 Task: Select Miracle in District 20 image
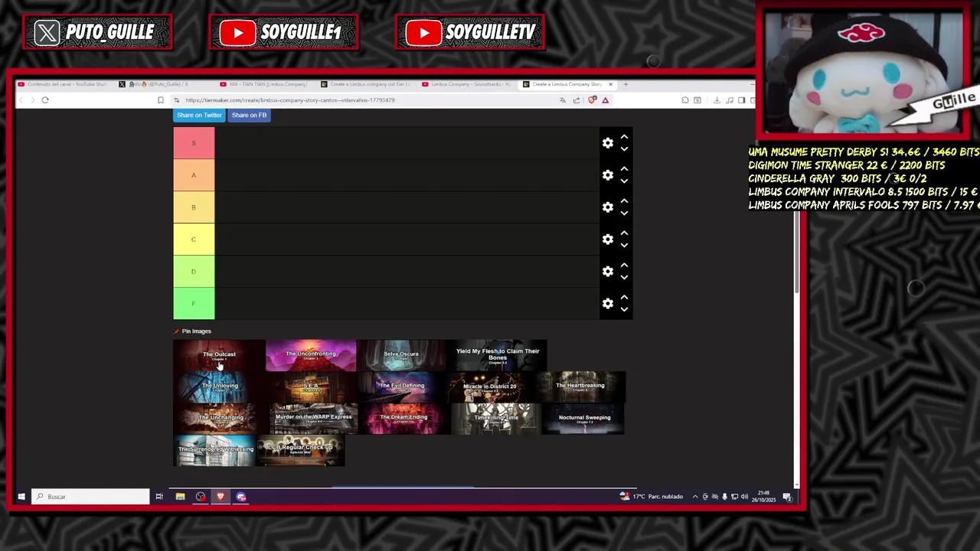coord(490,387)
